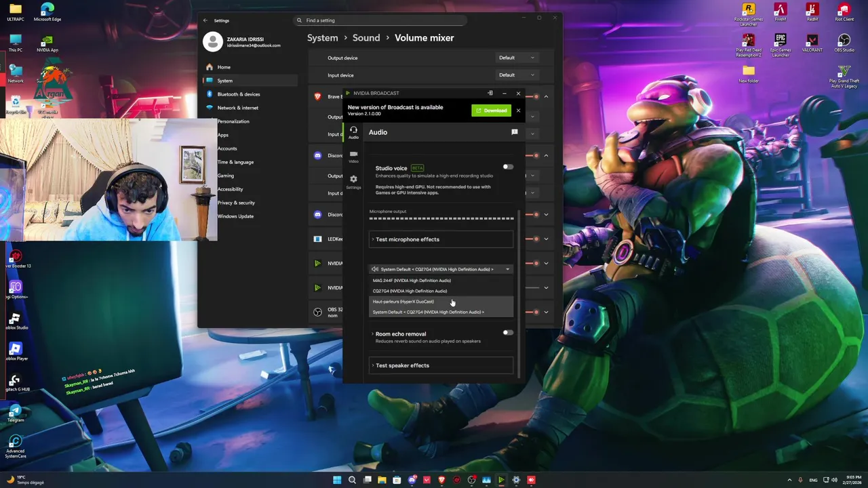This screenshot has width=868, height=488.
Task: Open Play Grand Theft Auto V Legacy shortcut
Action: [844, 77]
